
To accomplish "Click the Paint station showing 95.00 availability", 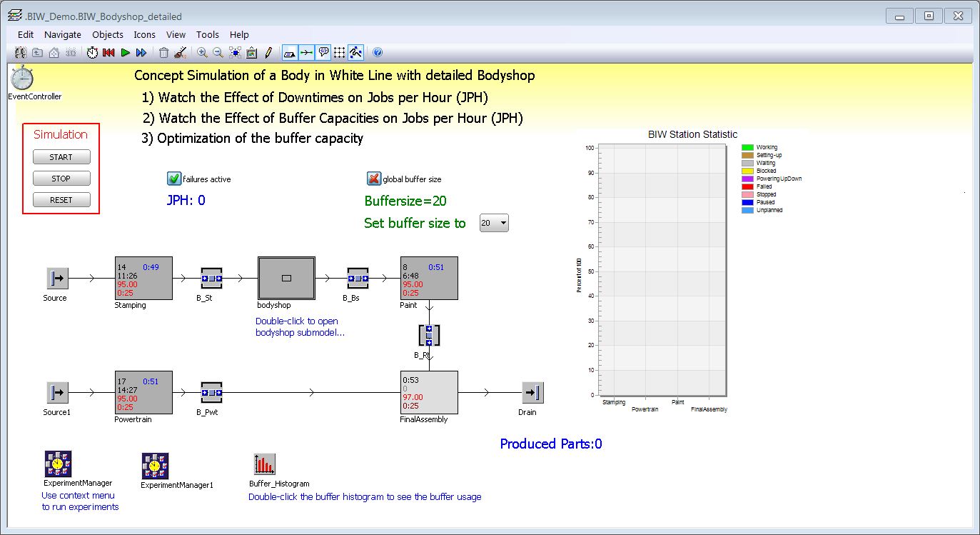I will [x=428, y=278].
